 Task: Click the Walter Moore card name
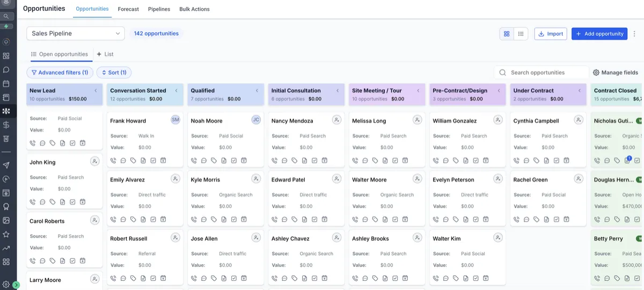(369, 180)
